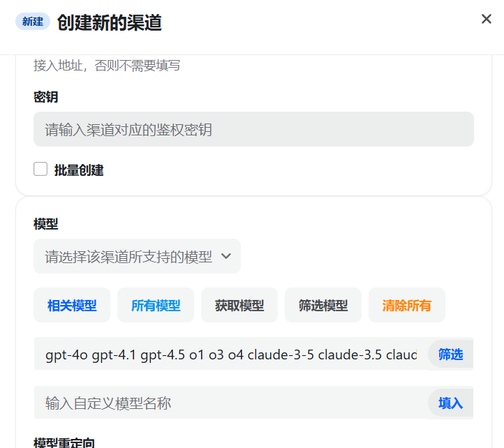Click the 新建 badge beside the title
This screenshot has height=448, width=504.
point(33,22)
